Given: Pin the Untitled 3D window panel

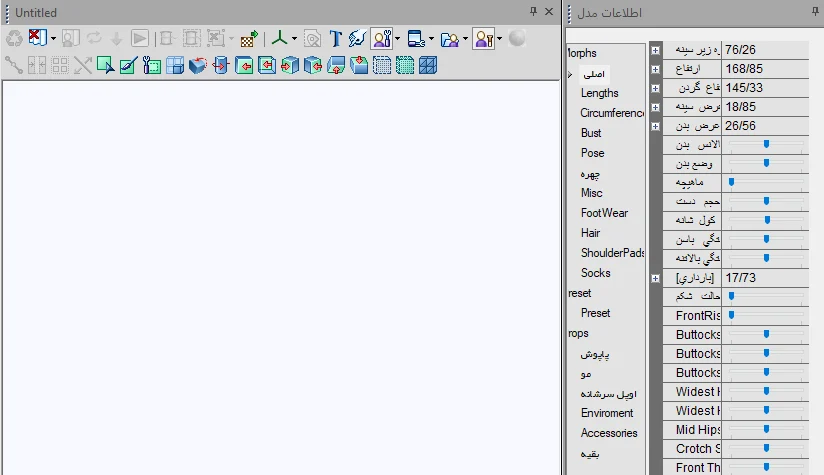Looking at the screenshot, I should pos(533,12).
